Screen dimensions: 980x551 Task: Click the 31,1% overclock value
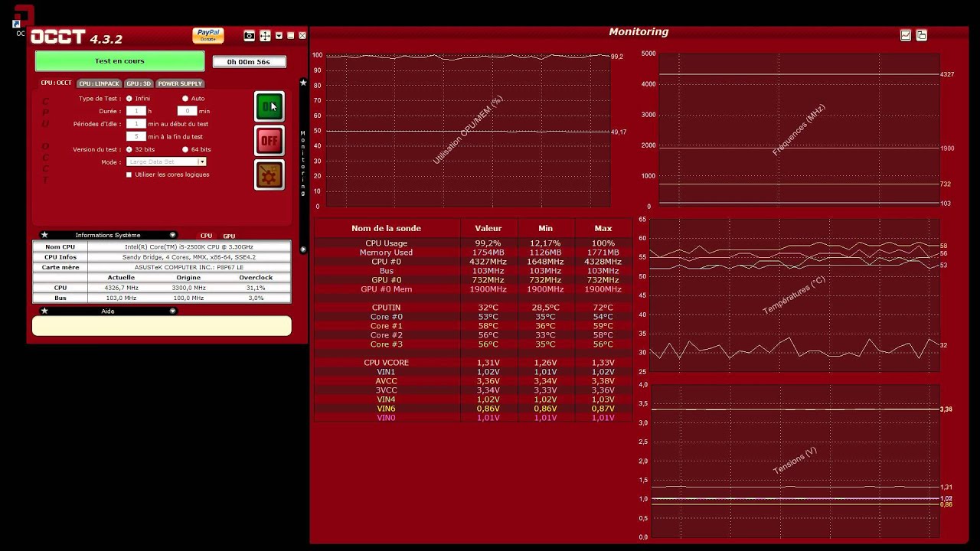click(x=256, y=288)
